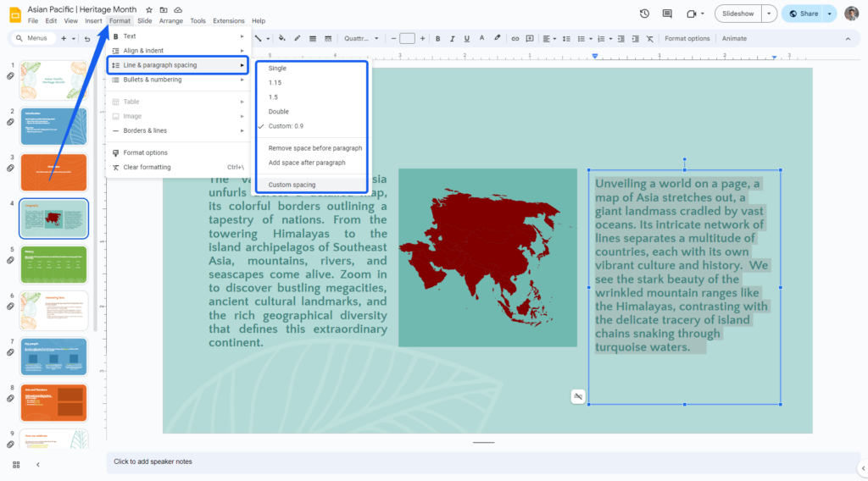Toggle italic text formatting
Screen dimensions: 868x481
click(x=453, y=39)
